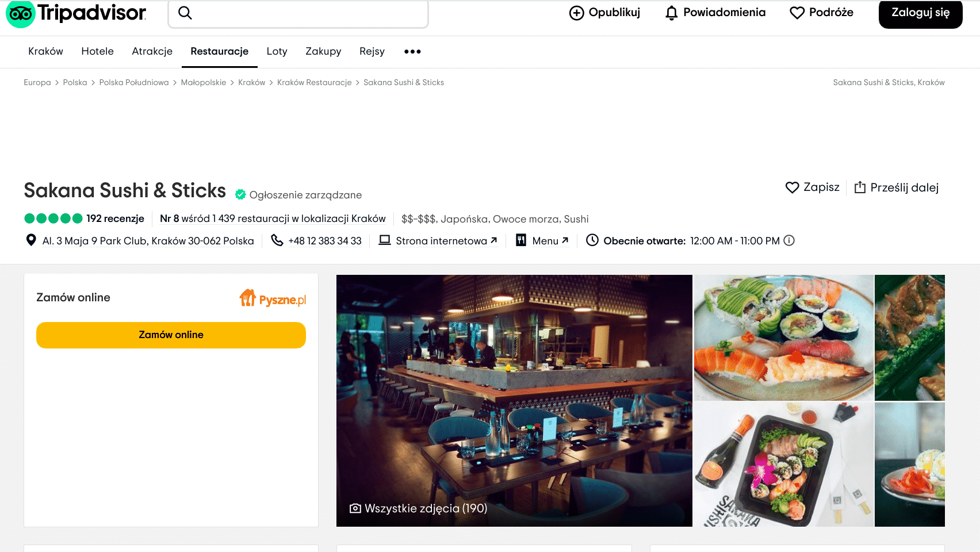Click the Pyszne.pl logo
Screen dimensions: 980x552
point(273,298)
